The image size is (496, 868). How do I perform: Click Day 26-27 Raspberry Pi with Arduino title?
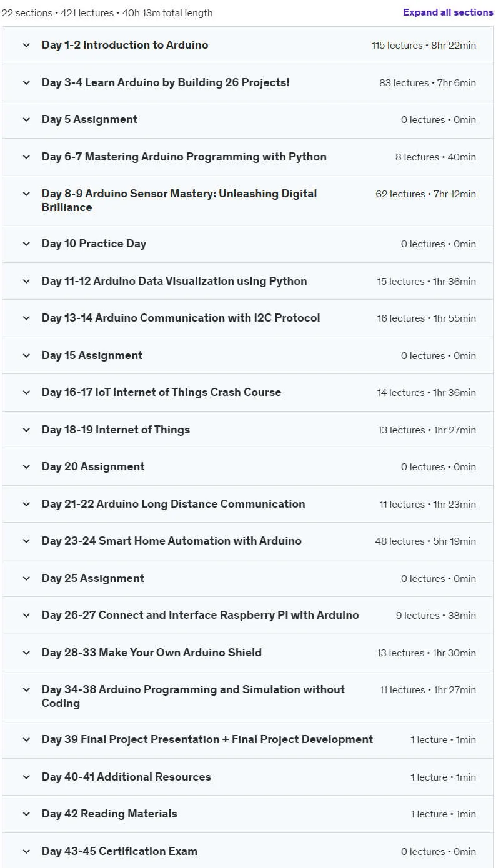(x=200, y=615)
